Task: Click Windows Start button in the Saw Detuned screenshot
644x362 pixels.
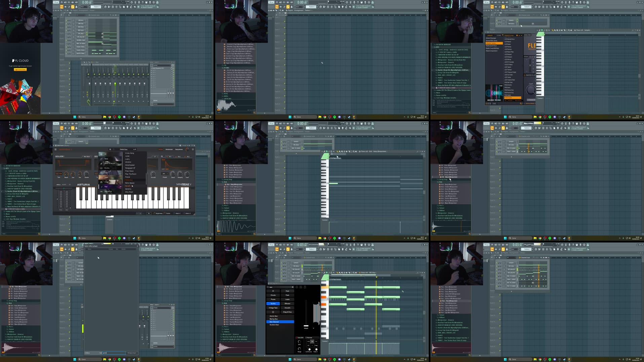Action: [290, 359]
